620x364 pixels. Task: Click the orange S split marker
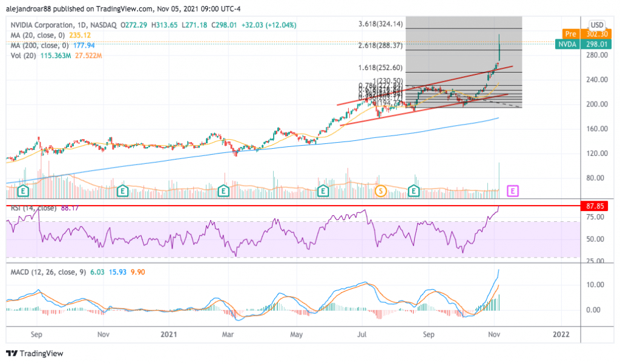380,191
